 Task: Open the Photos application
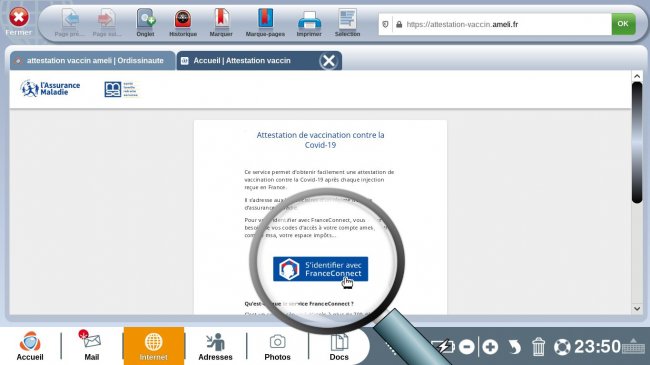[x=277, y=346]
